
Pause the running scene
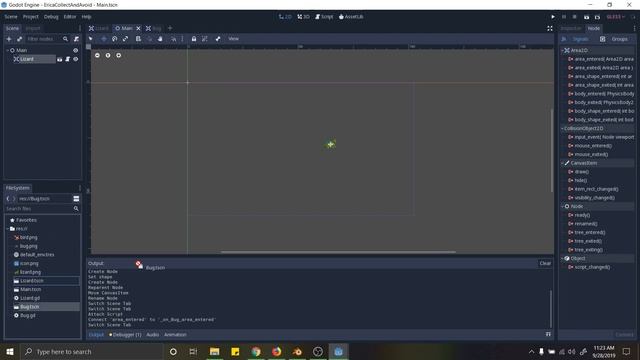[x=564, y=17]
